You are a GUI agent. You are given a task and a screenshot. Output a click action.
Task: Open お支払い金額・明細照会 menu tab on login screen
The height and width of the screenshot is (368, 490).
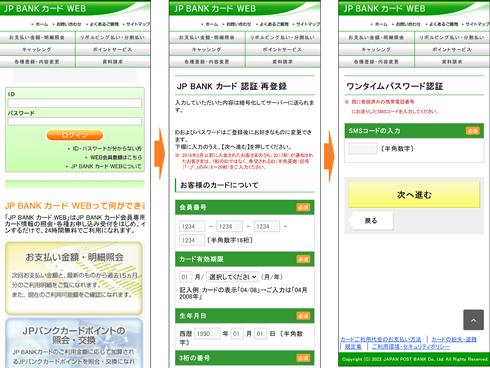tap(37, 37)
